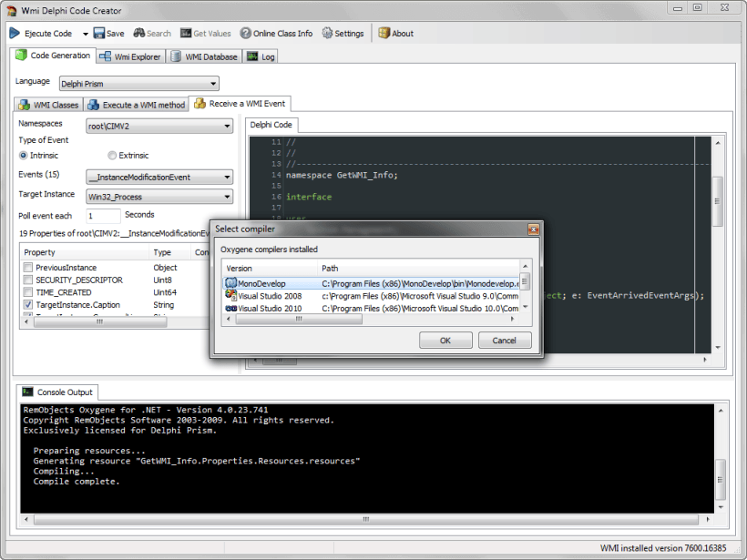747x560 pixels.
Task: Click the Ejecute Code play icon
Action: (15, 33)
